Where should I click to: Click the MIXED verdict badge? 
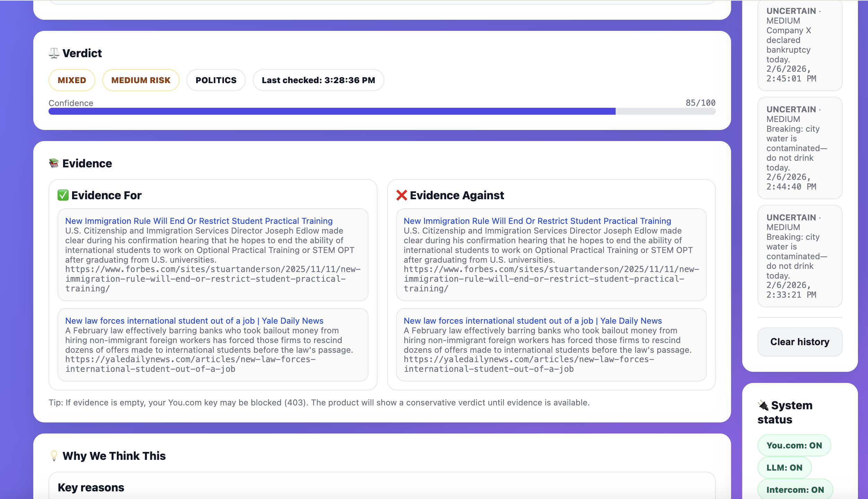click(72, 80)
